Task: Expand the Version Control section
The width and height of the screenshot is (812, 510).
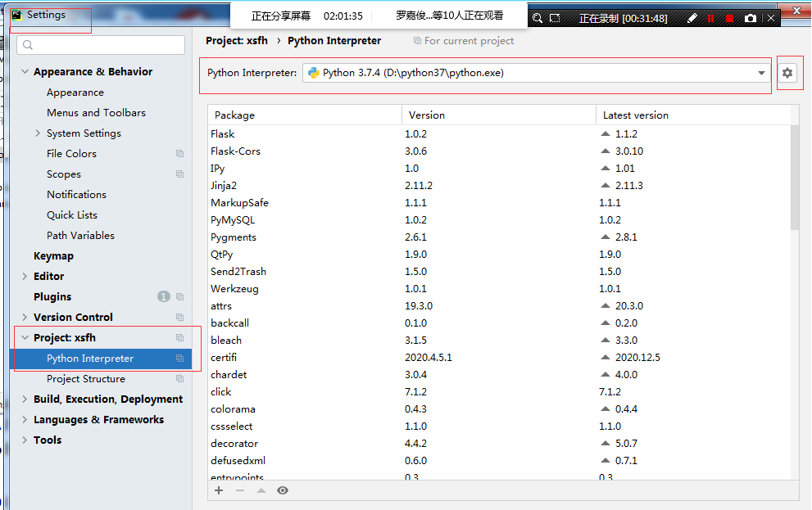Action: (x=25, y=317)
